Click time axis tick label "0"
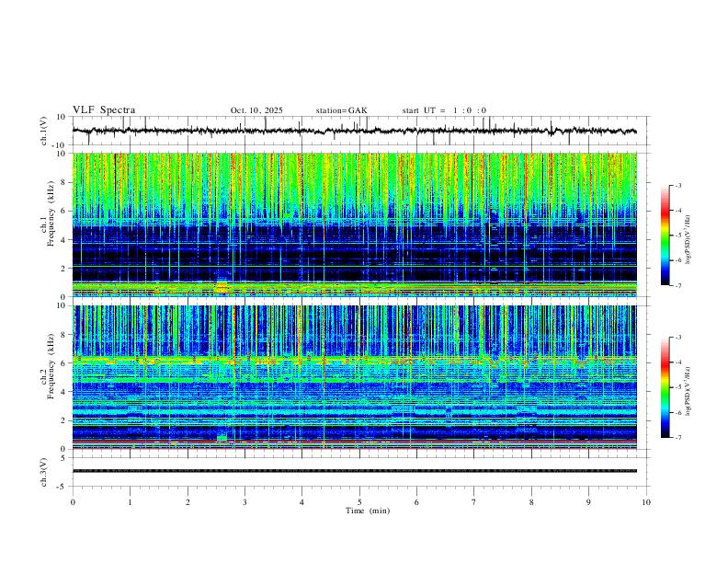 (73, 502)
